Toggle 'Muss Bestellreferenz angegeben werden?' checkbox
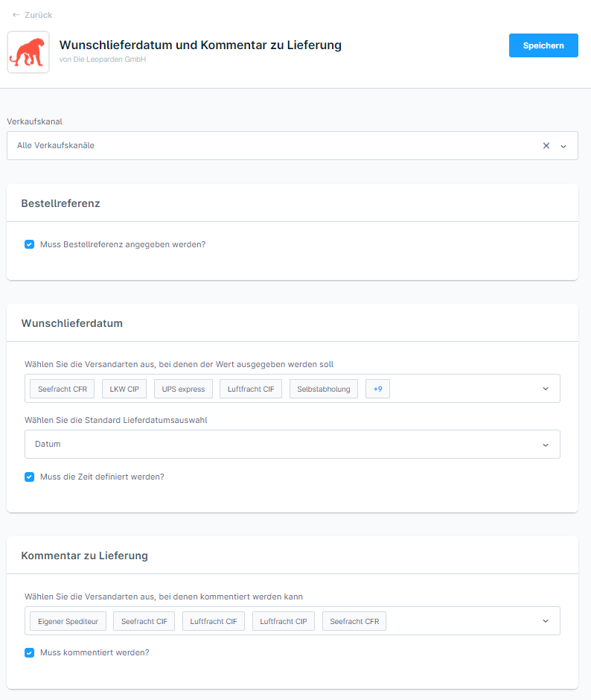Screen dimensions: 591x700 click(30, 244)
